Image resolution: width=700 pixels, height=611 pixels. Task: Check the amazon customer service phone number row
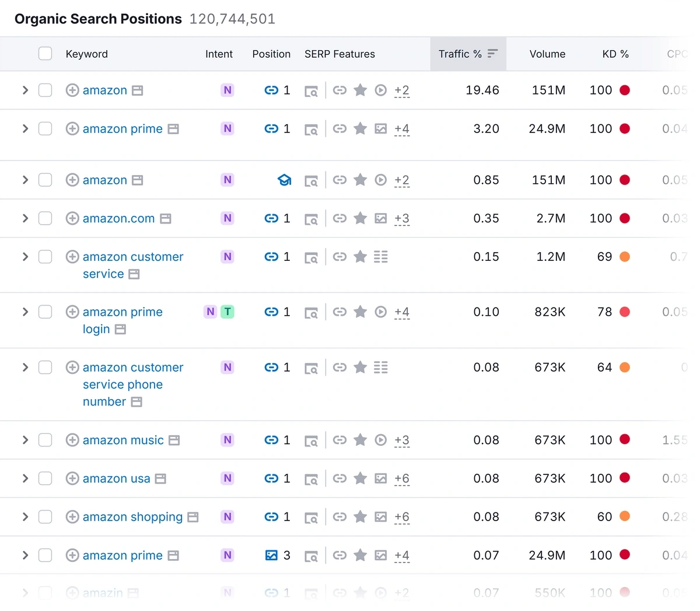pos(45,368)
